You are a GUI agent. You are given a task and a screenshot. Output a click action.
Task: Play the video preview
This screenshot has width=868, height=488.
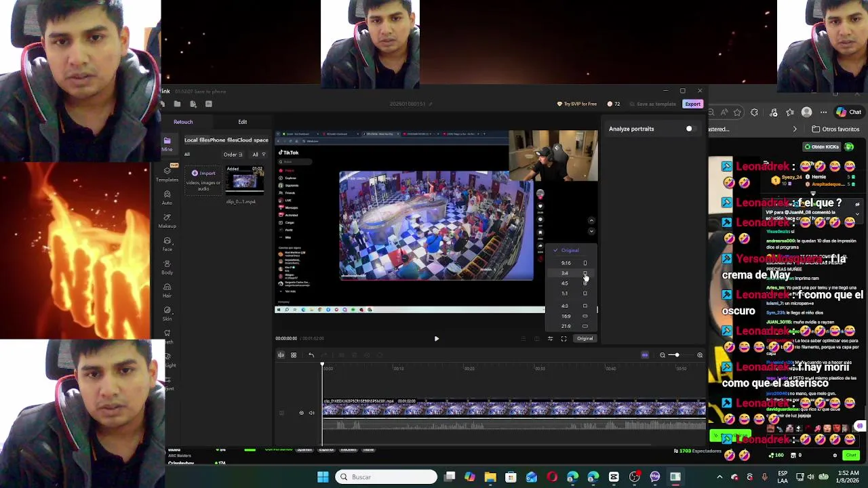[436, 338]
